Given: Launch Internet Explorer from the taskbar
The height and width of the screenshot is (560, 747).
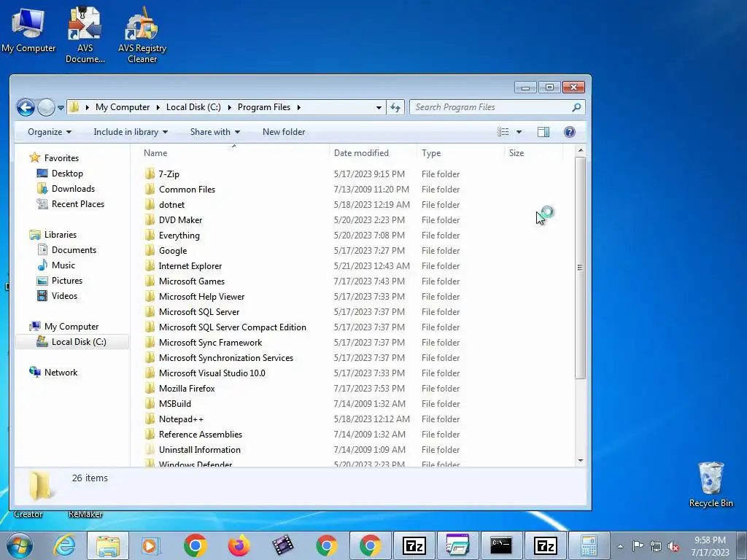Looking at the screenshot, I should point(64,545).
